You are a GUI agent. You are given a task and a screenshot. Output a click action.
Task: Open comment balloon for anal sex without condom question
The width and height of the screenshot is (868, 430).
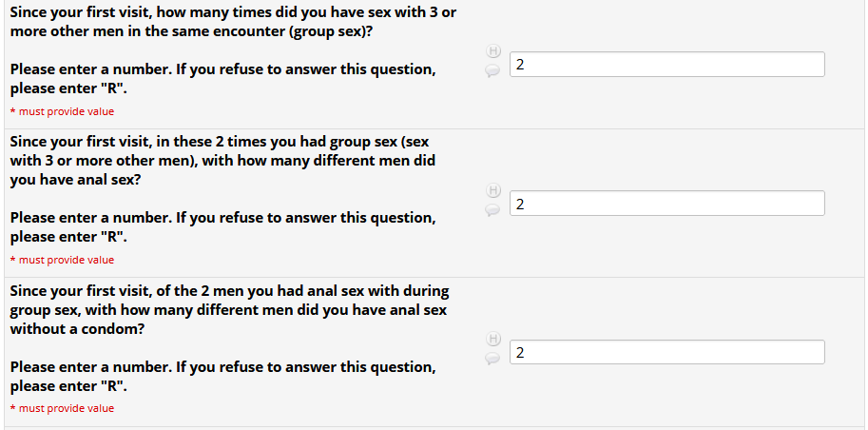tap(492, 358)
